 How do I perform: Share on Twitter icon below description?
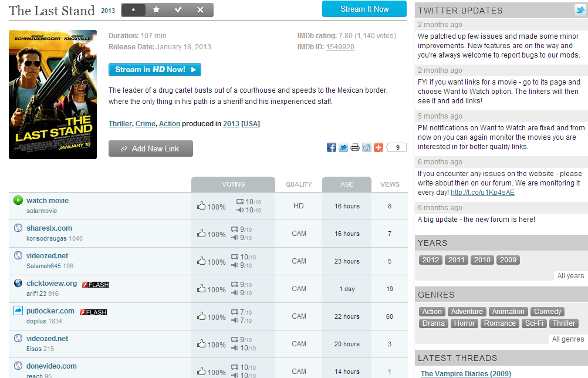343,147
